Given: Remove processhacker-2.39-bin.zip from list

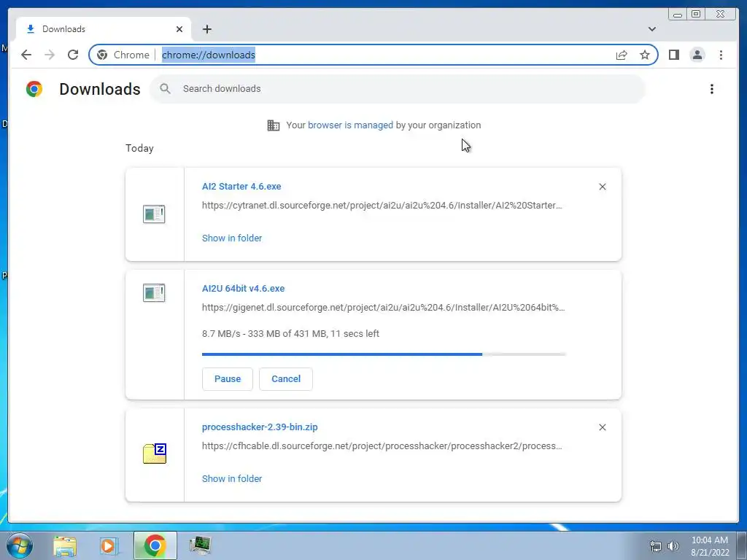Looking at the screenshot, I should pyautogui.click(x=602, y=427).
